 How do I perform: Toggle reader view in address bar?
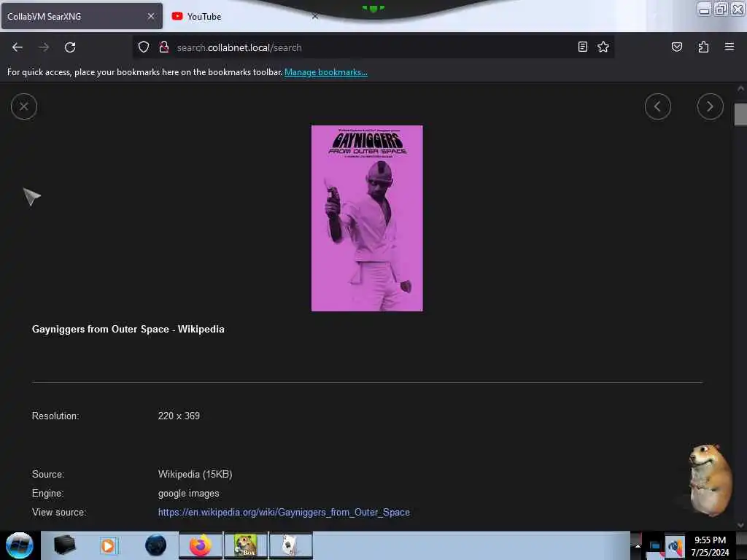tap(582, 47)
